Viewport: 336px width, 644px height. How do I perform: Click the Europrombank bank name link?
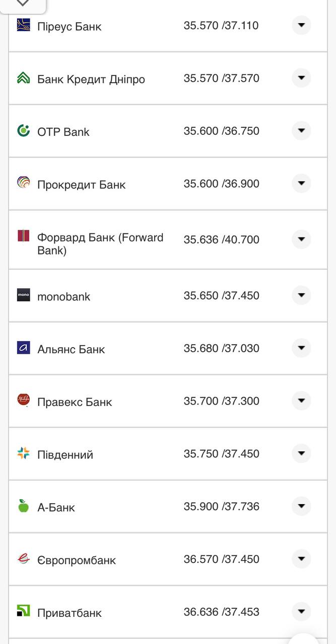[x=77, y=558]
